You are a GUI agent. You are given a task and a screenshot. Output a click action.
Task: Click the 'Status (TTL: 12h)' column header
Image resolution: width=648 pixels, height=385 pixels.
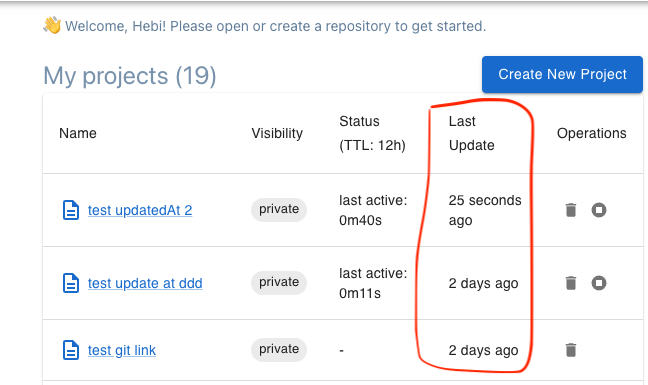click(x=372, y=133)
